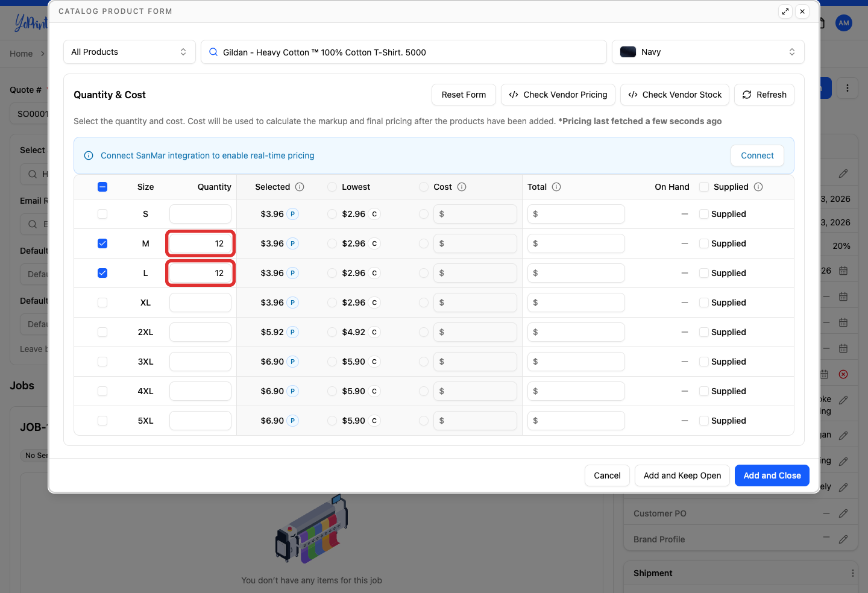Click Home breadcrumb in background page
The width and height of the screenshot is (868, 593).
coord(21,54)
